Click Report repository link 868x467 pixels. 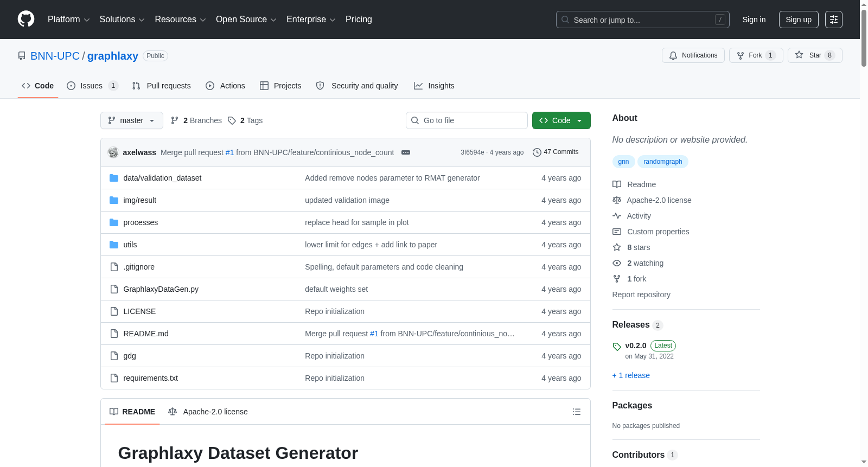(641, 295)
